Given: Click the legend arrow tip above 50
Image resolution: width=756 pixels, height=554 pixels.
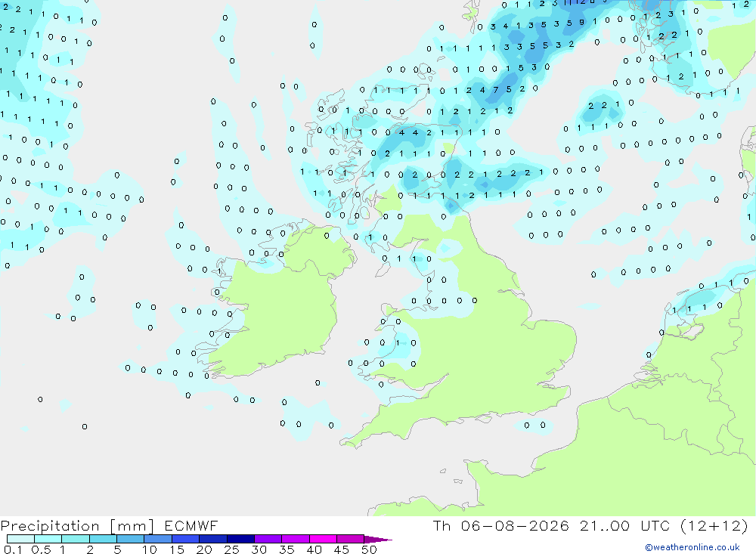Looking at the screenshot, I should [x=378, y=540].
